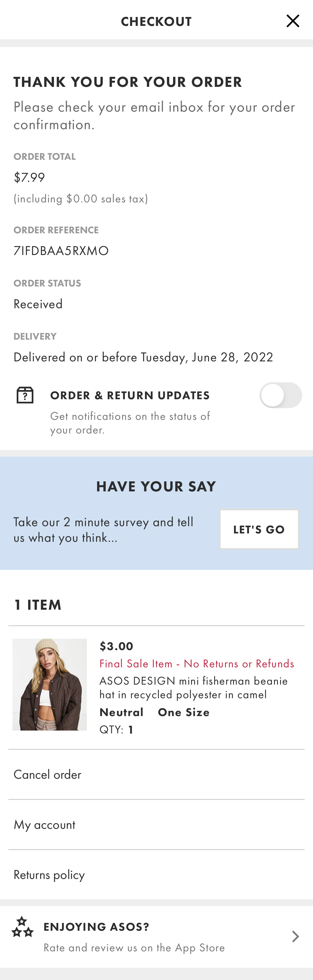Click the delivery date text
This screenshot has height=980, width=313.
[x=143, y=357]
